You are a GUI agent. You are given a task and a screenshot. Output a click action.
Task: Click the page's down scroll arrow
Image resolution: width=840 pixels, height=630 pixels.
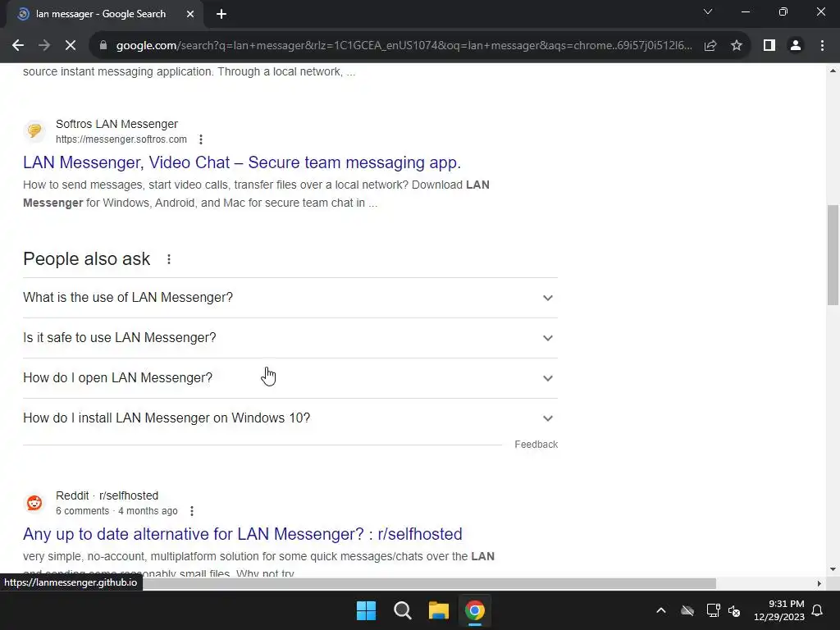[833, 569]
